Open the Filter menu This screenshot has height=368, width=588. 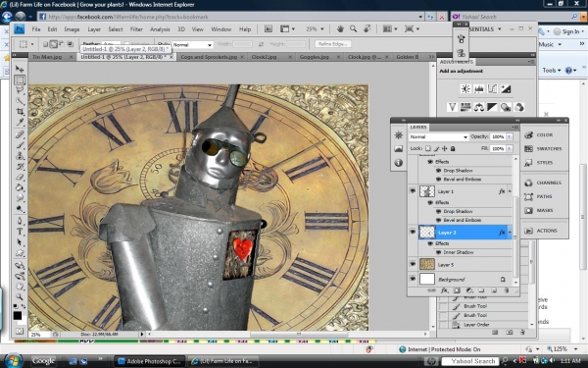coord(136,29)
